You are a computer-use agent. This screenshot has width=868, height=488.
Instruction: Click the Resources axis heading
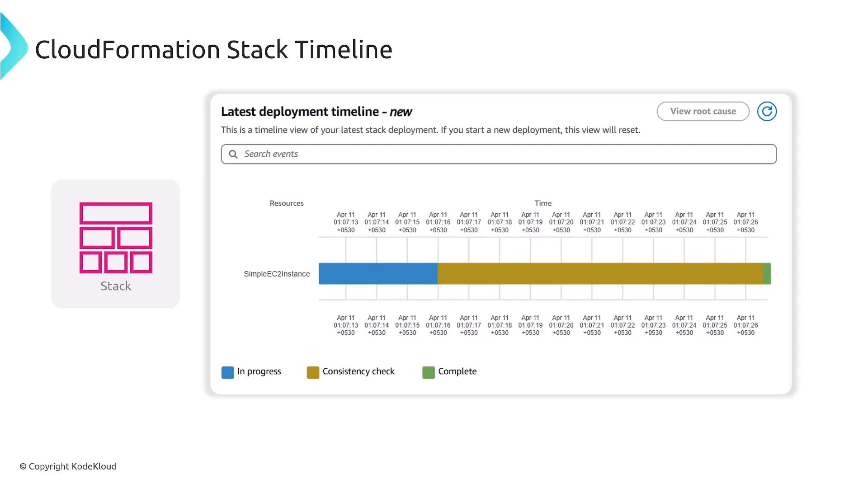[287, 203]
